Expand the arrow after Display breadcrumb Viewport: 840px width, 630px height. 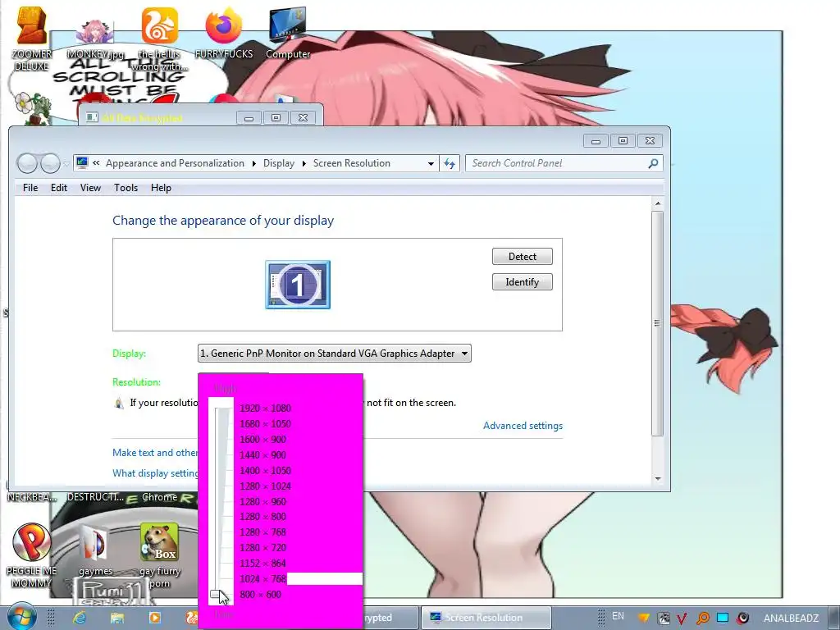(304, 163)
